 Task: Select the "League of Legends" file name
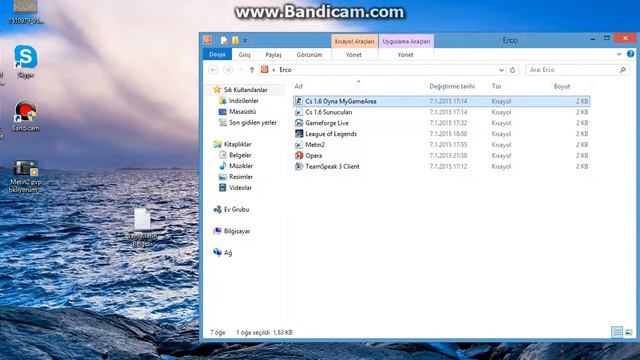pyautogui.click(x=331, y=134)
